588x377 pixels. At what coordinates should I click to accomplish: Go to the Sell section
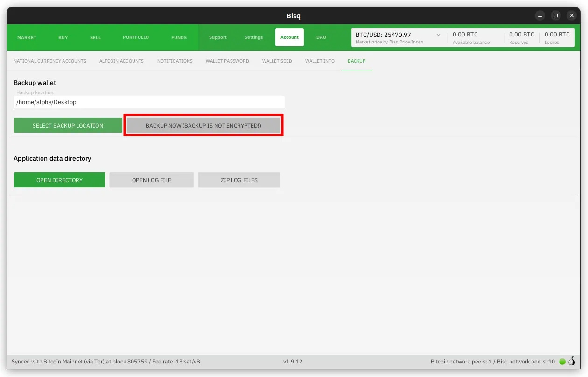(95, 37)
